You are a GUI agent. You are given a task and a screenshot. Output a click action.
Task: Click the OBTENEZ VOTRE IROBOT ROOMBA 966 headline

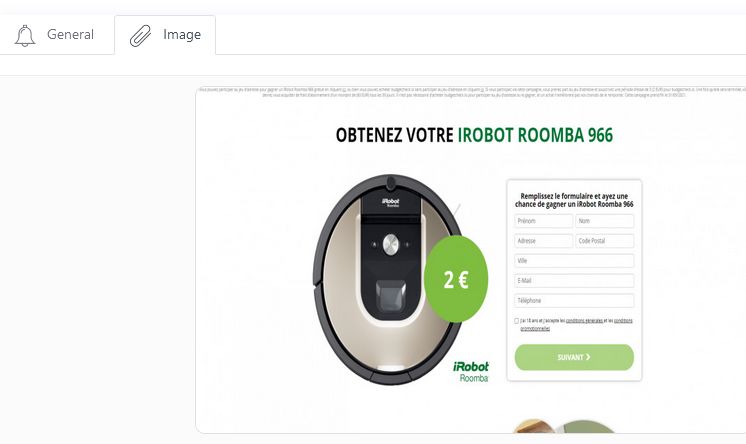474,135
